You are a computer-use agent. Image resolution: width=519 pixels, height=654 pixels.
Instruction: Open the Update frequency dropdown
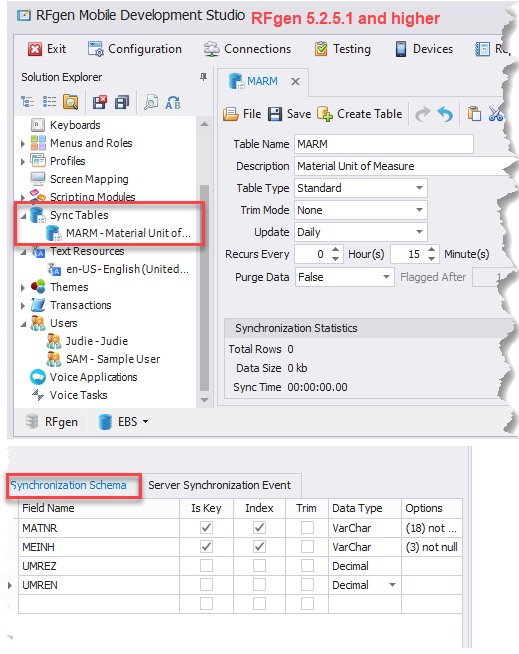[x=419, y=232]
